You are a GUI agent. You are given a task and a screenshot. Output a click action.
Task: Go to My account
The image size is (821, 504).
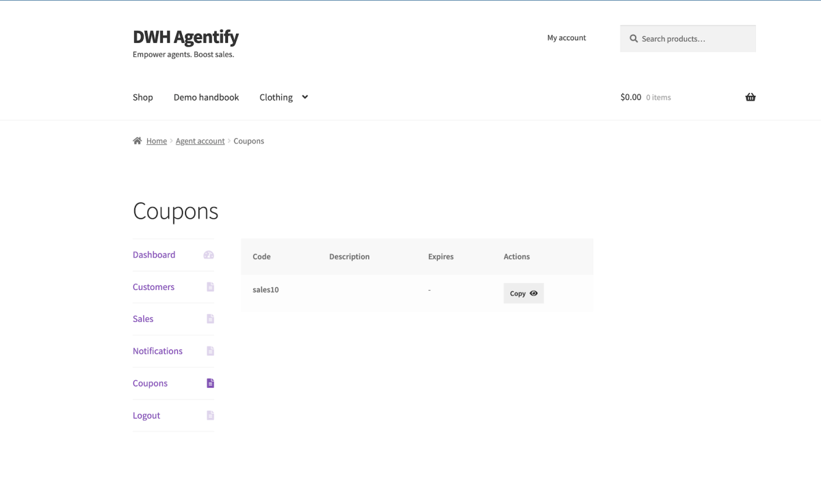[x=566, y=38]
